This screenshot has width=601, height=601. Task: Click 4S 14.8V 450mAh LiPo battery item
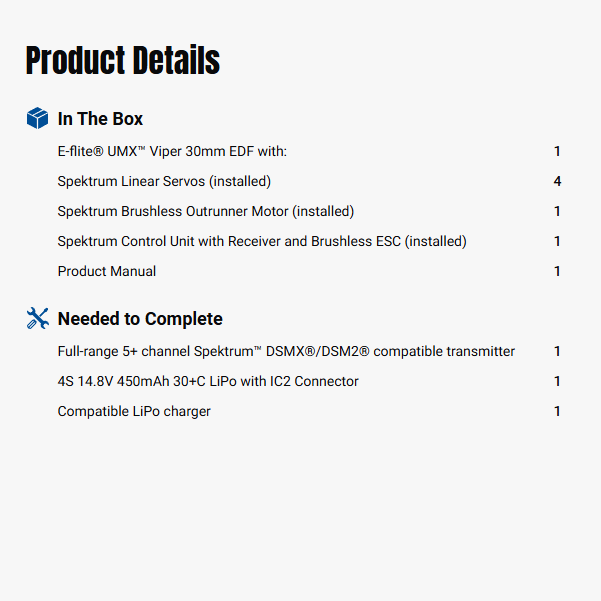(x=208, y=381)
